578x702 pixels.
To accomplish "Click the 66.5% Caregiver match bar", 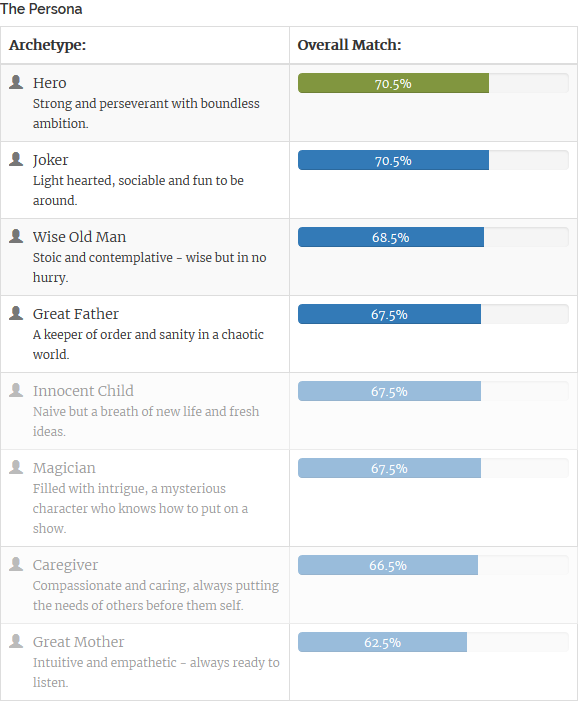I will pos(388,565).
